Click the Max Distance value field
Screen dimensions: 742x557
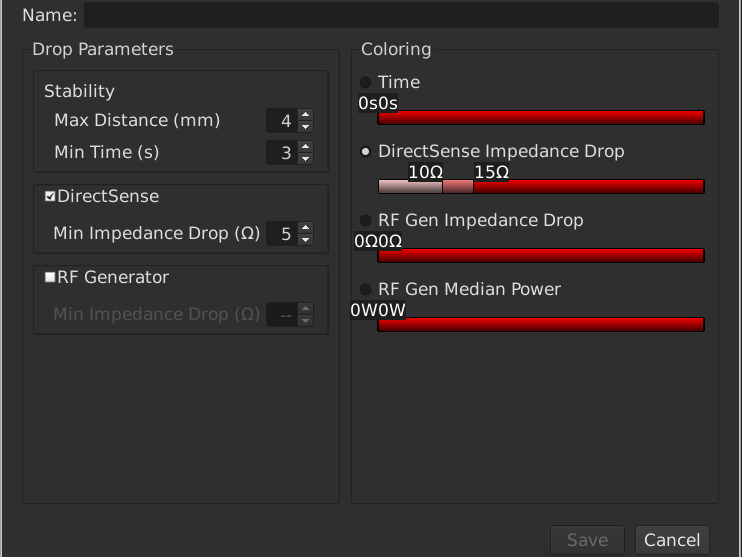282,121
